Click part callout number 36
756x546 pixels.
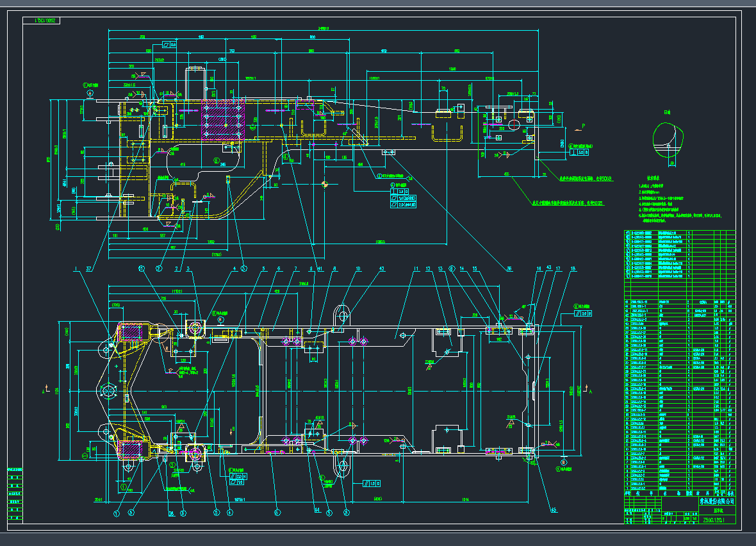[509, 269]
